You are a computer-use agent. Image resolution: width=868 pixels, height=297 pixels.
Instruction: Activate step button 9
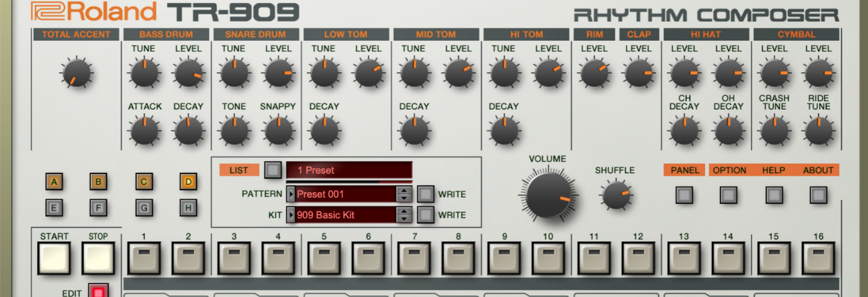(x=503, y=258)
